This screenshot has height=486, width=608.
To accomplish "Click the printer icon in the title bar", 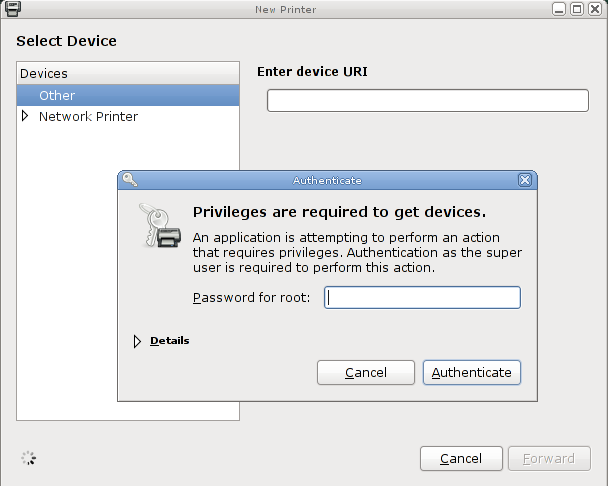I will [x=12, y=9].
